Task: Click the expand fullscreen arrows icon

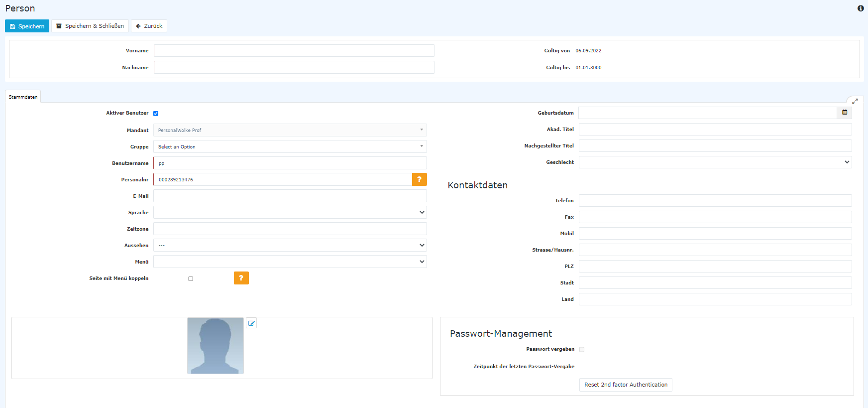Action: [855, 101]
